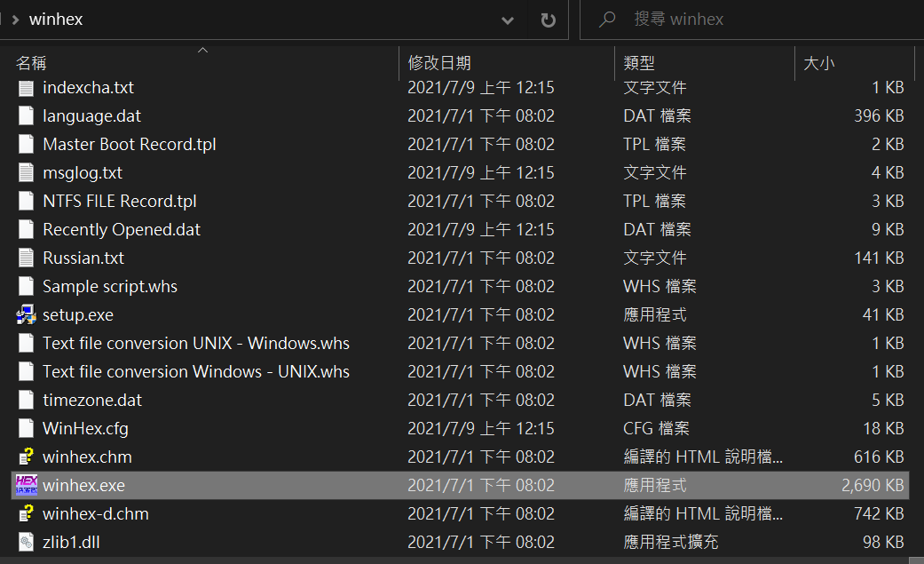Click the Master Boot Record.tpl file icon
Viewport: 924px width, 564px height.
pos(26,145)
